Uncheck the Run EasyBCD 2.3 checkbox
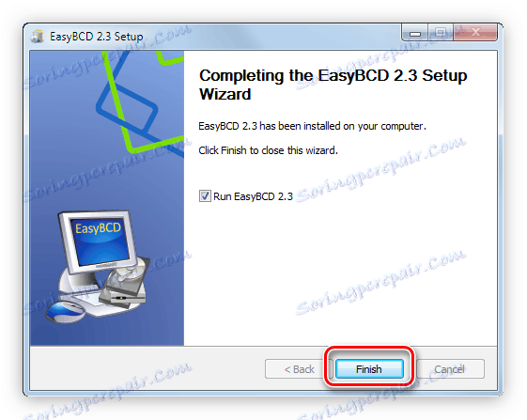Screen dimensions: 527x420 205,196
